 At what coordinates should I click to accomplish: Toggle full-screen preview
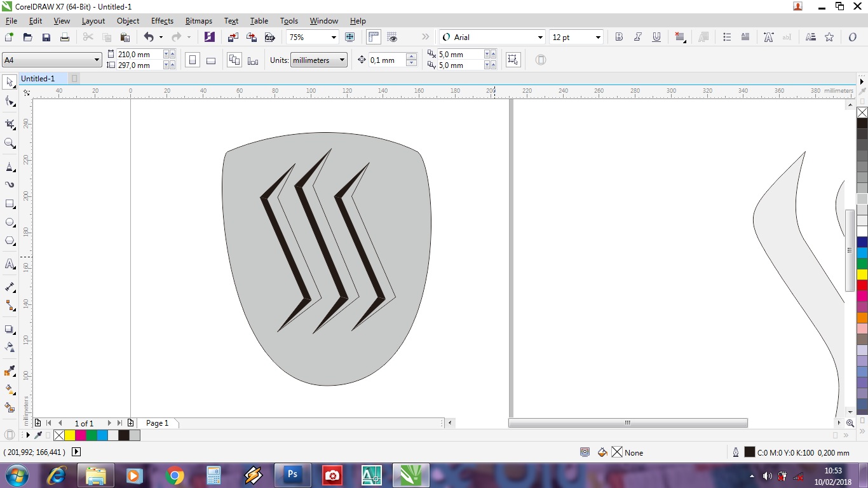click(x=349, y=37)
